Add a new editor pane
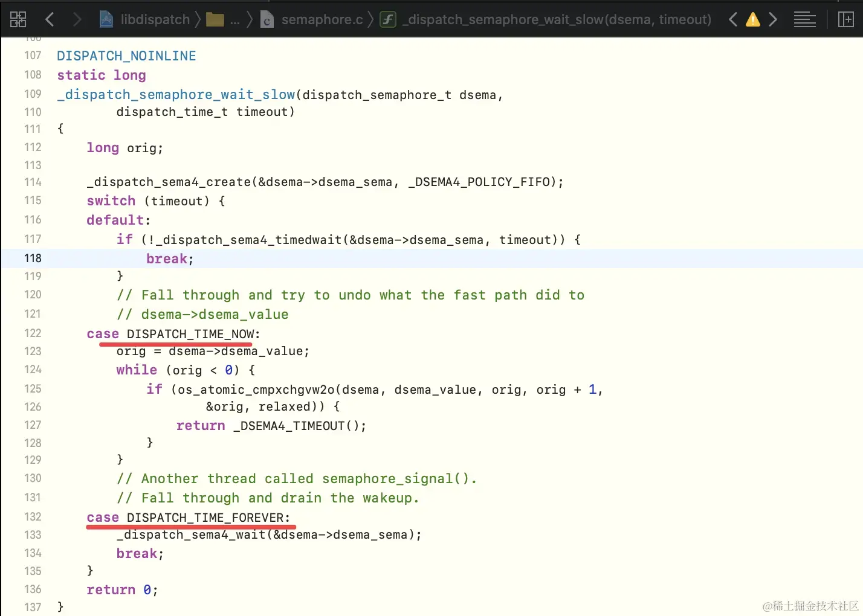The height and width of the screenshot is (616, 863). [x=846, y=19]
